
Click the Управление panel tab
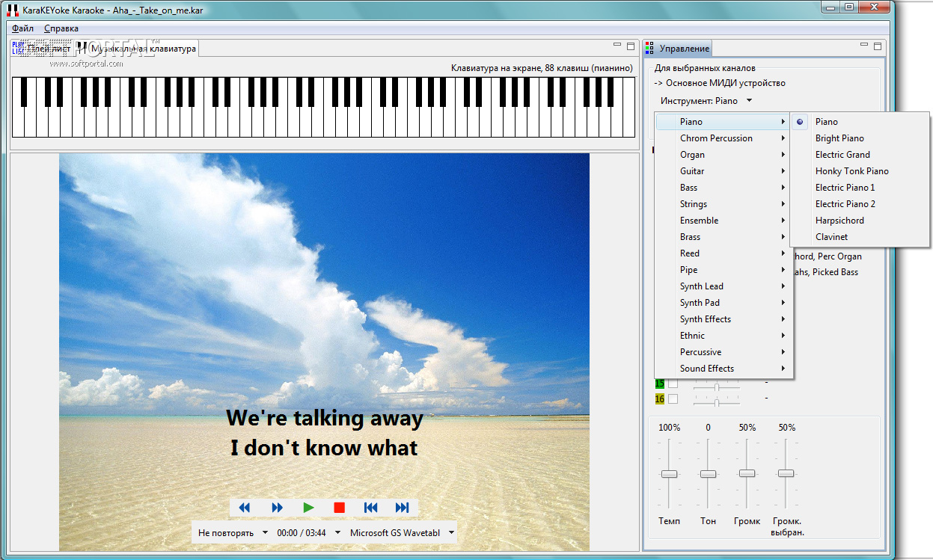point(678,49)
